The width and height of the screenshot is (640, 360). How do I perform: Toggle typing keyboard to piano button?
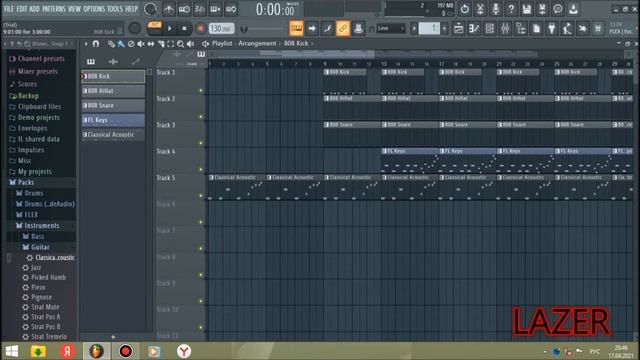point(296,28)
